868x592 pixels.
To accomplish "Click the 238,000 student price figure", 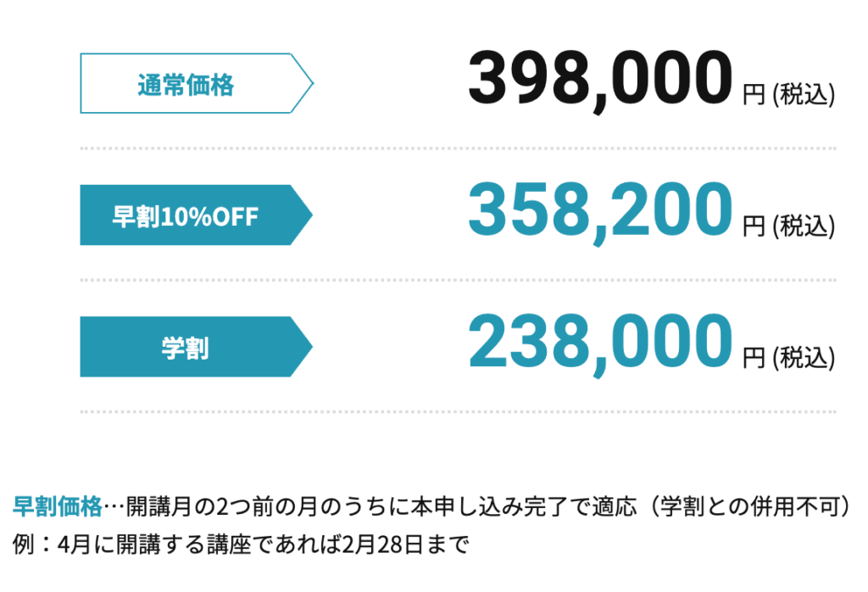I will point(601,343).
